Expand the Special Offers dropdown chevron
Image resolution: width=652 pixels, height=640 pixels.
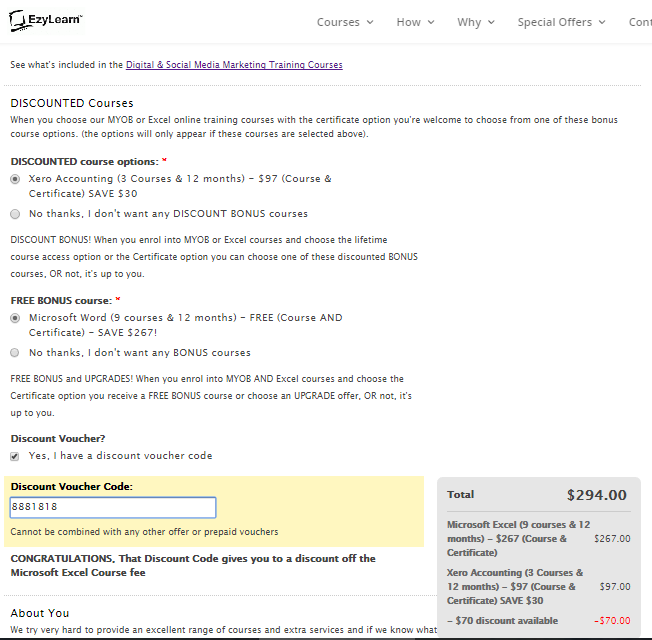602,22
